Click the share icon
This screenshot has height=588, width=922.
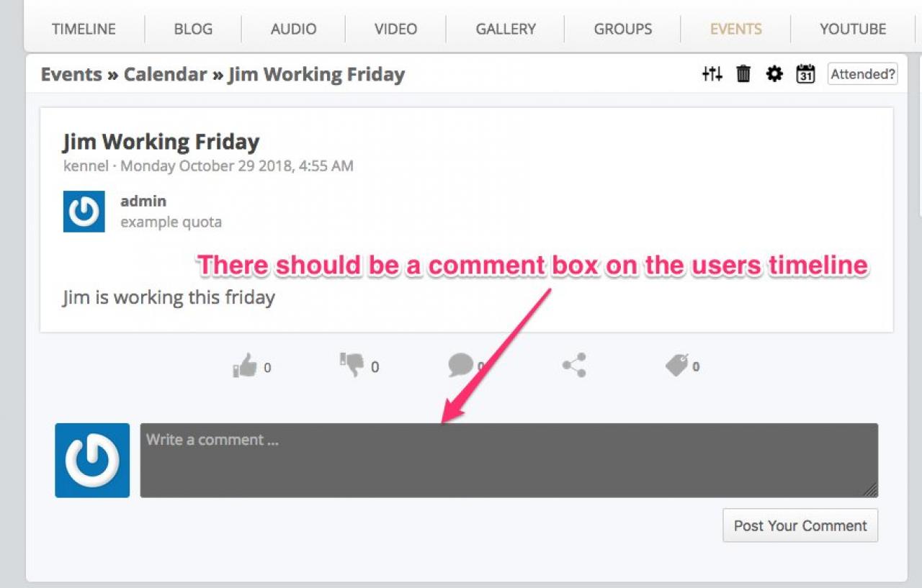(x=574, y=365)
